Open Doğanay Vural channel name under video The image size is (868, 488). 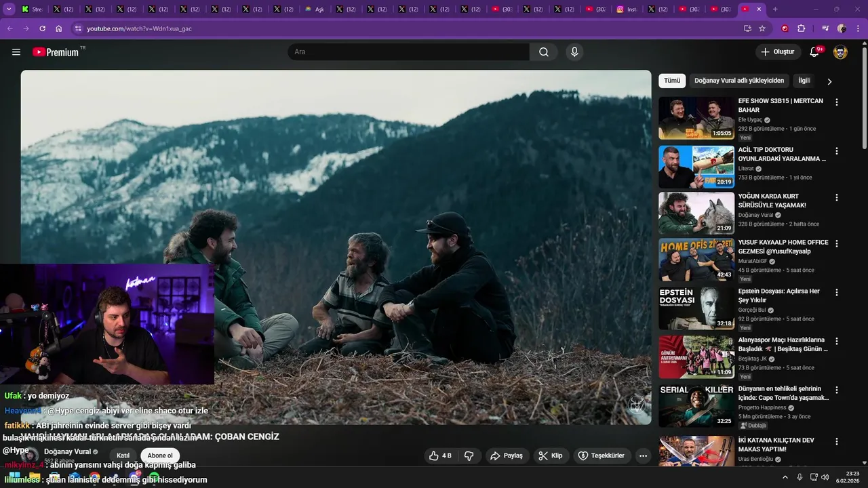click(x=67, y=452)
